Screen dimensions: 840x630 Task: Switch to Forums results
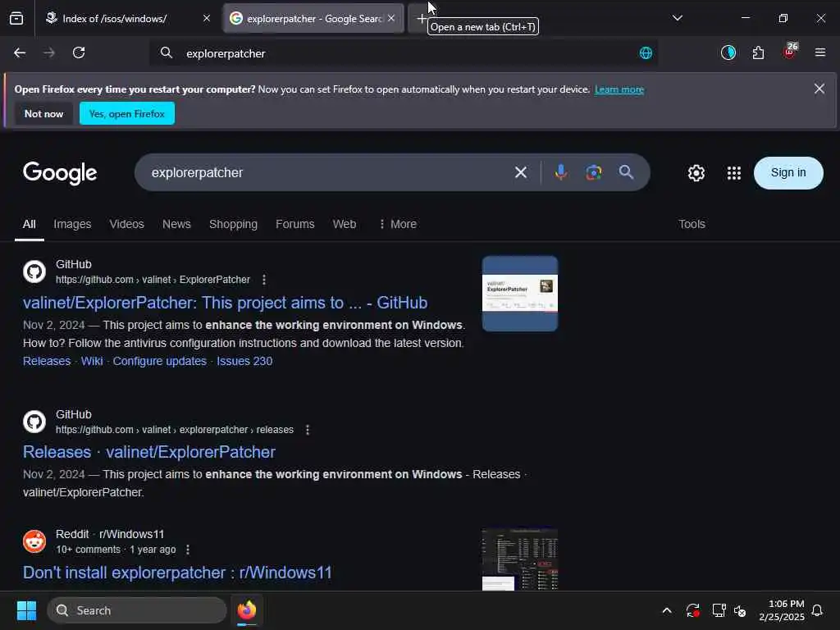pyautogui.click(x=294, y=225)
